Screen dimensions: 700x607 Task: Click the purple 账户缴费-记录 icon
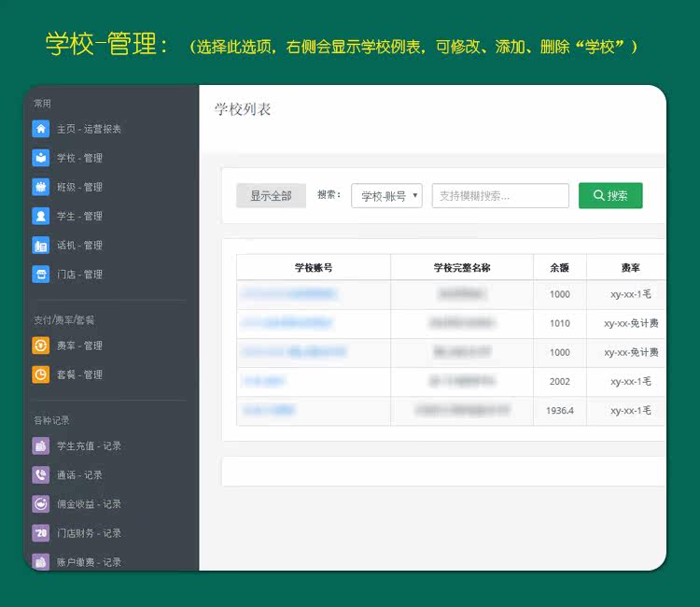(x=41, y=562)
